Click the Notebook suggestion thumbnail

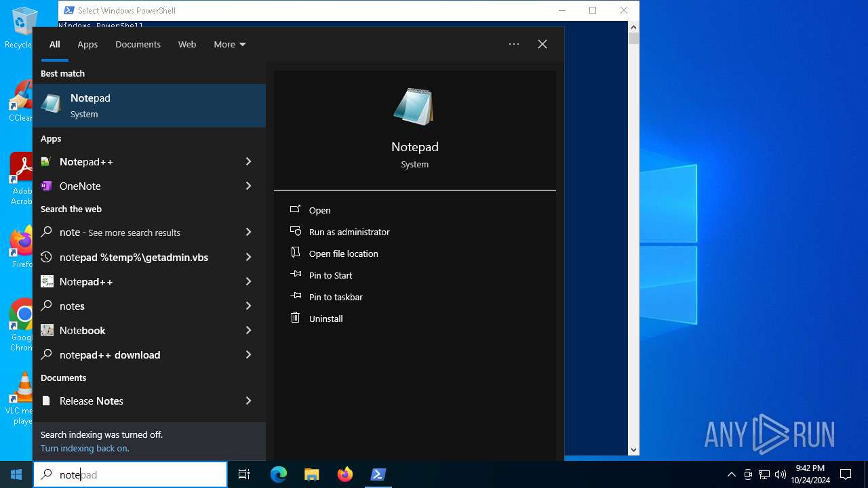coord(47,330)
